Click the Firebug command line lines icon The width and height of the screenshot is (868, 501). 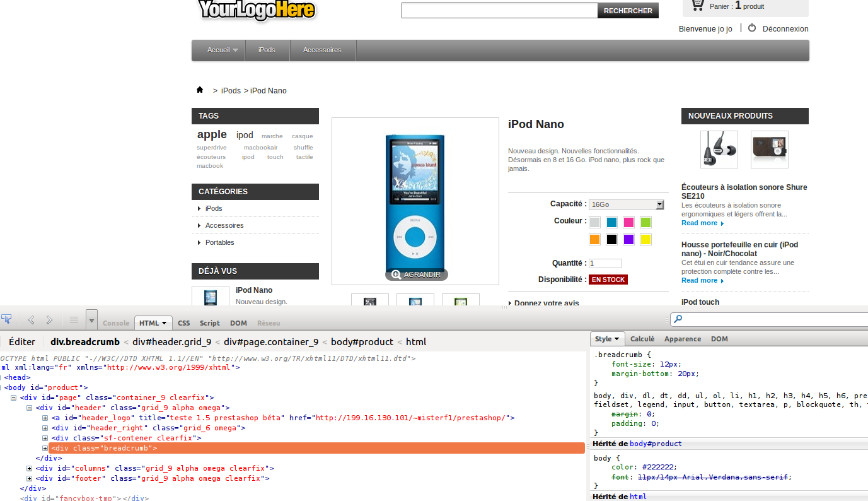[74, 320]
